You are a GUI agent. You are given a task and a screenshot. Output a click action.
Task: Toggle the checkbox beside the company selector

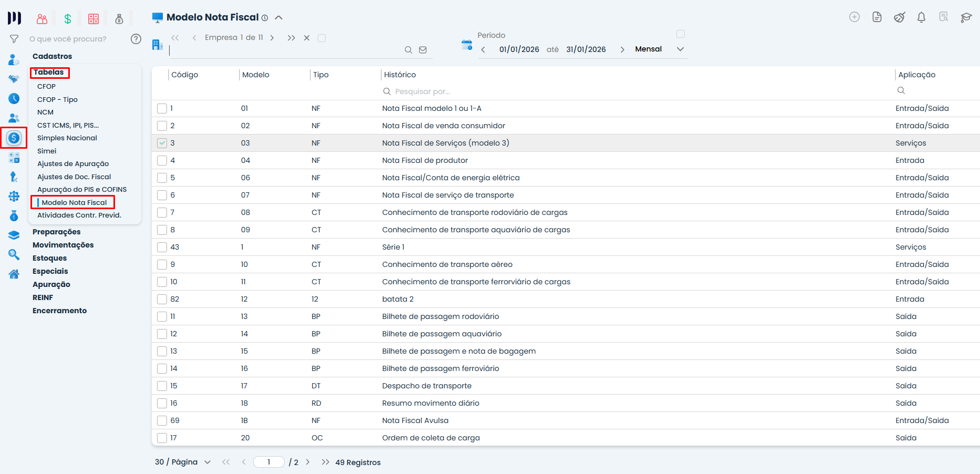coord(322,38)
